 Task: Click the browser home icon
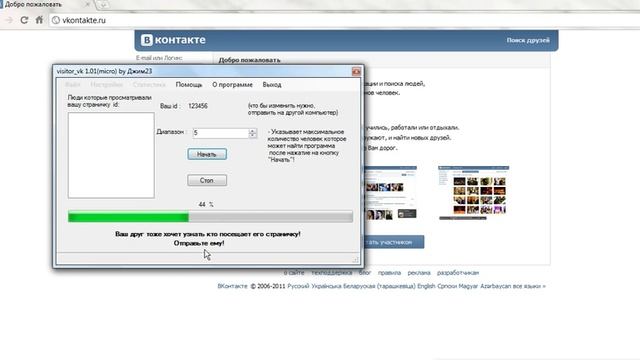tap(39, 20)
